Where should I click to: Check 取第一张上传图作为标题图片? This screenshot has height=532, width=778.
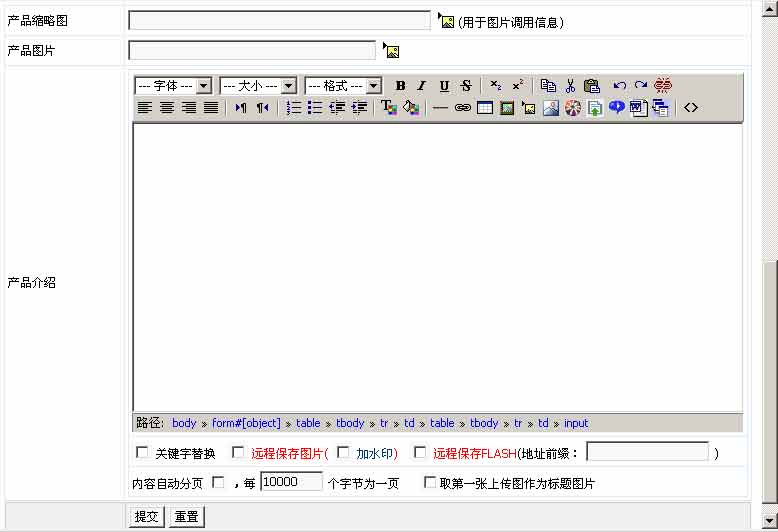click(x=430, y=482)
